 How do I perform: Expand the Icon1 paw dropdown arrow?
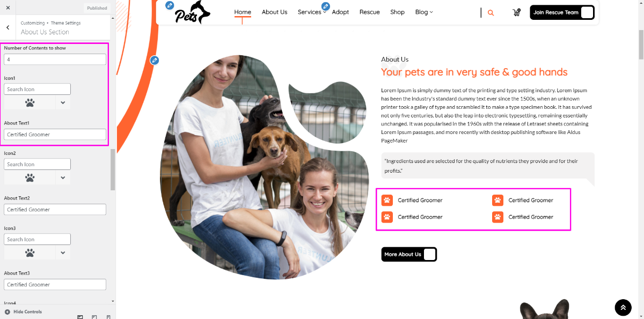click(x=63, y=102)
